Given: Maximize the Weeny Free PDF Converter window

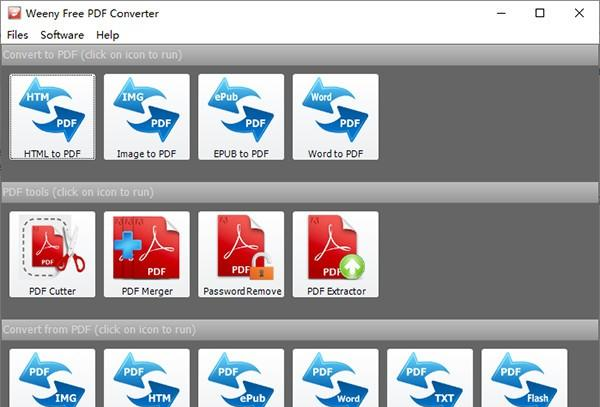Looking at the screenshot, I should (540, 13).
